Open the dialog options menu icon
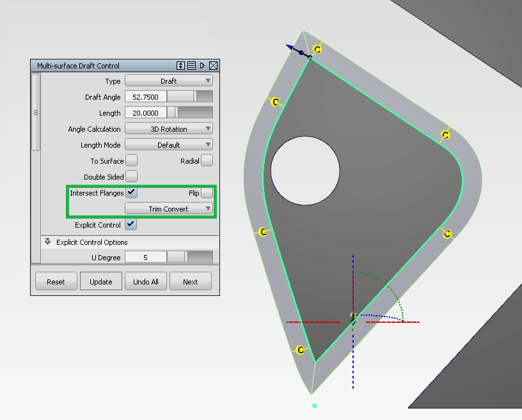Image resolution: width=522 pixels, height=420 pixels. point(191,65)
